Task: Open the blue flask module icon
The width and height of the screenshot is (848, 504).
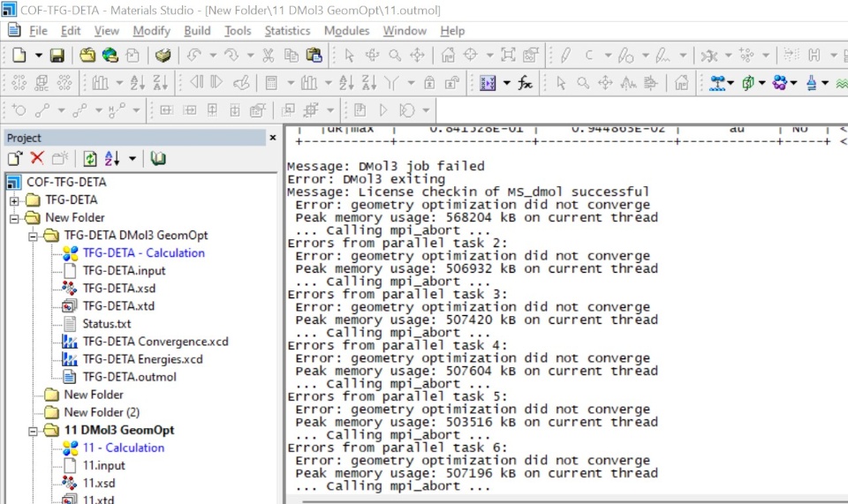Action: (x=811, y=83)
